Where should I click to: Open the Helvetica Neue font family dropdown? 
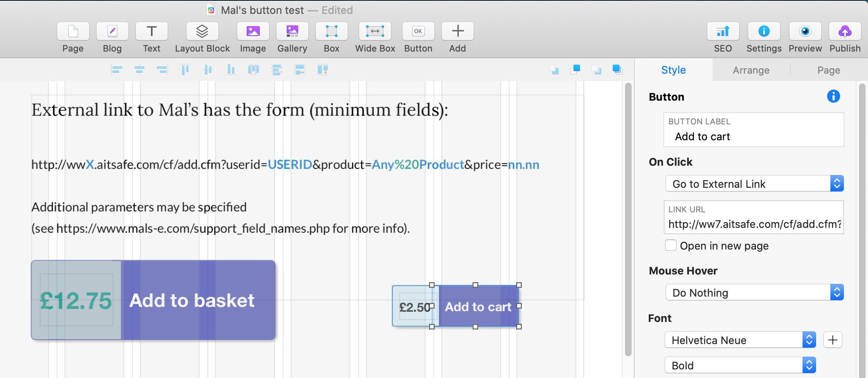click(x=740, y=340)
